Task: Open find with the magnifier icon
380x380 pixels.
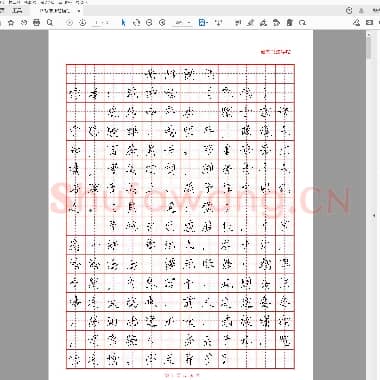Action: point(50,23)
